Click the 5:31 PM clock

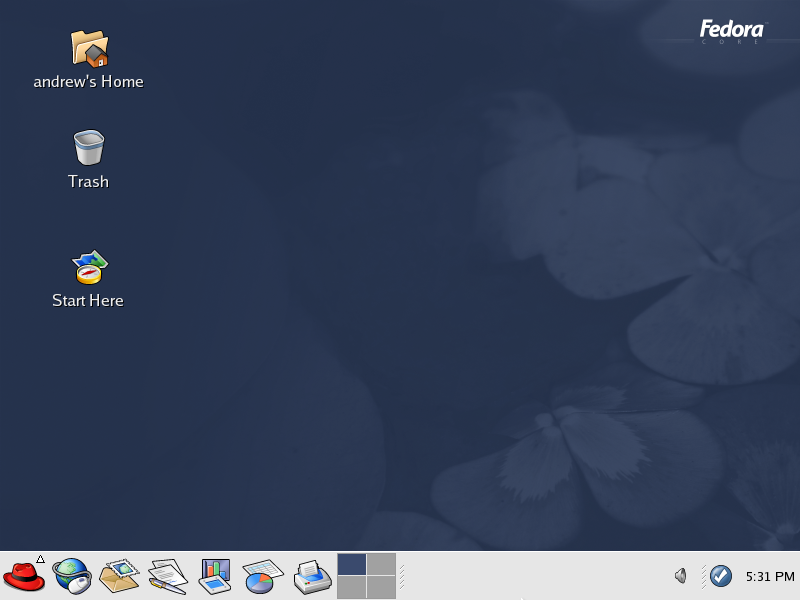pyautogui.click(x=770, y=576)
